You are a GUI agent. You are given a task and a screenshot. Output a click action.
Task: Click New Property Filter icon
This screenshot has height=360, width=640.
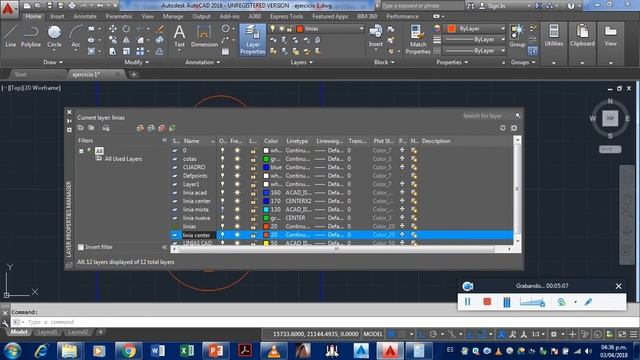[x=81, y=128]
